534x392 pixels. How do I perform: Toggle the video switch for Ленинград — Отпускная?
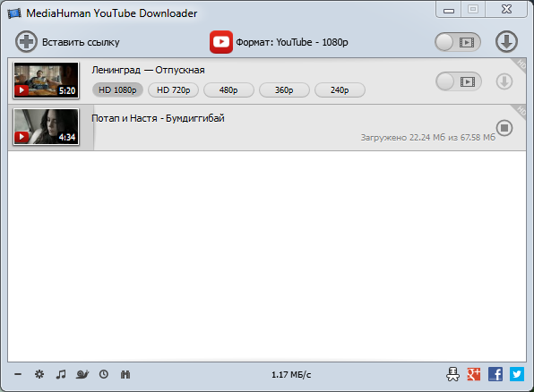(459, 81)
